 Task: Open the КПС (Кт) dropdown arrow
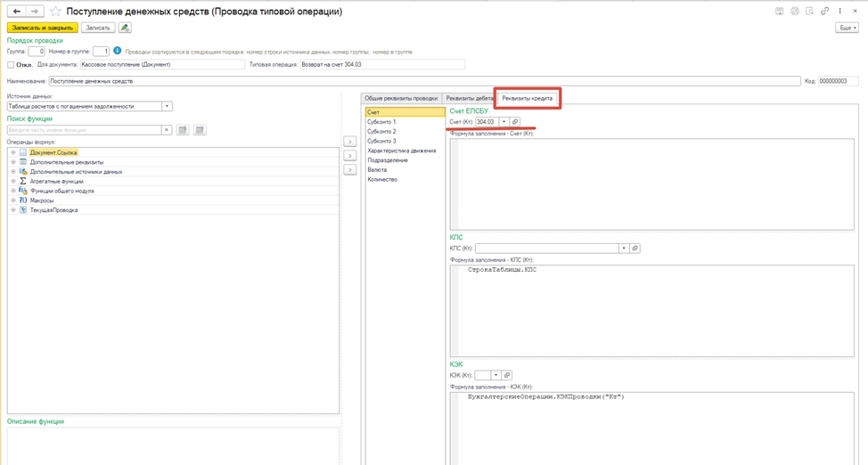(624, 249)
